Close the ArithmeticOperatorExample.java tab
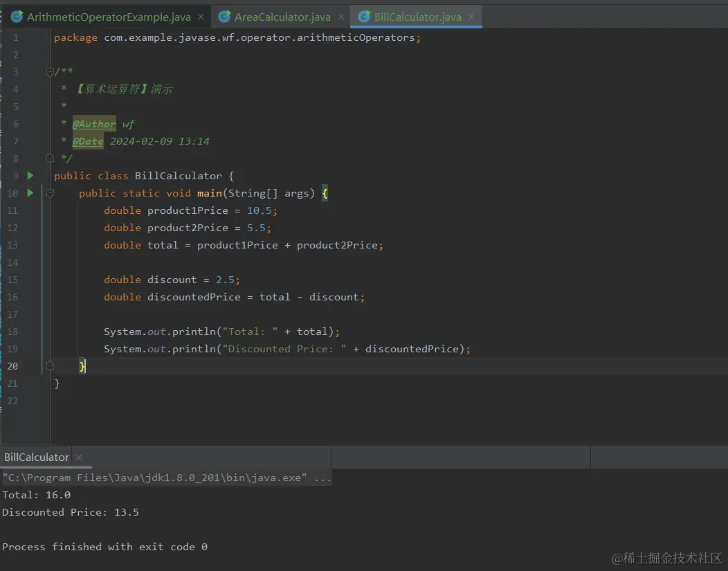The height and width of the screenshot is (571, 728). pos(201,17)
